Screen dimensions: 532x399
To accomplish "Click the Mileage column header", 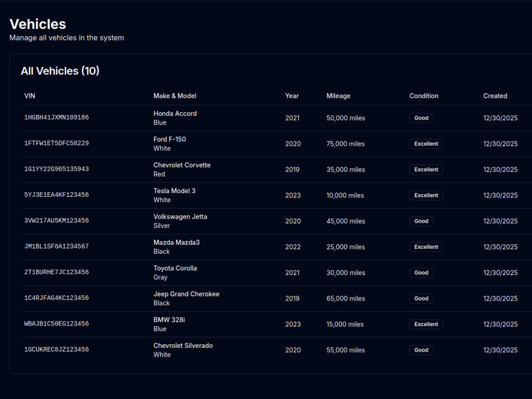I will point(338,96).
